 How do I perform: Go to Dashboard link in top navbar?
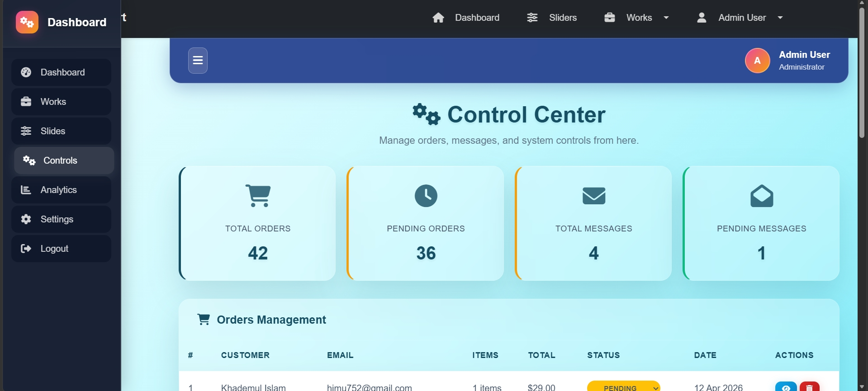477,18
